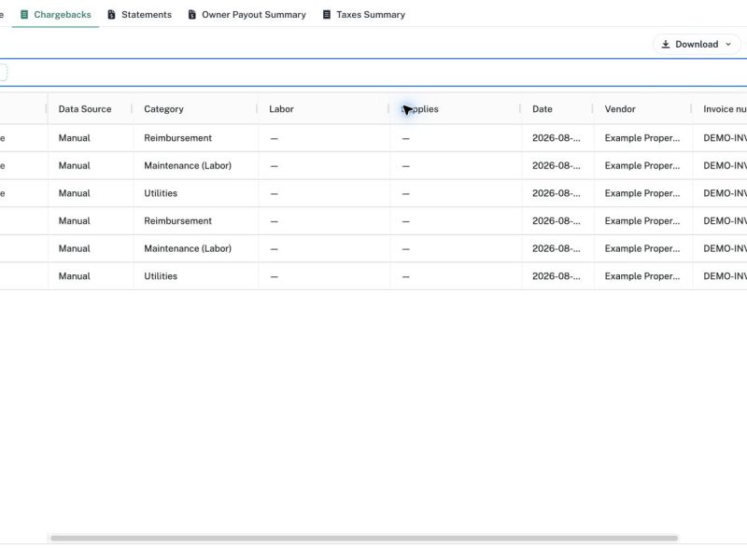Click Manual data source in last row
Image resolution: width=747 pixels, height=560 pixels.
[x=75, y=276]
